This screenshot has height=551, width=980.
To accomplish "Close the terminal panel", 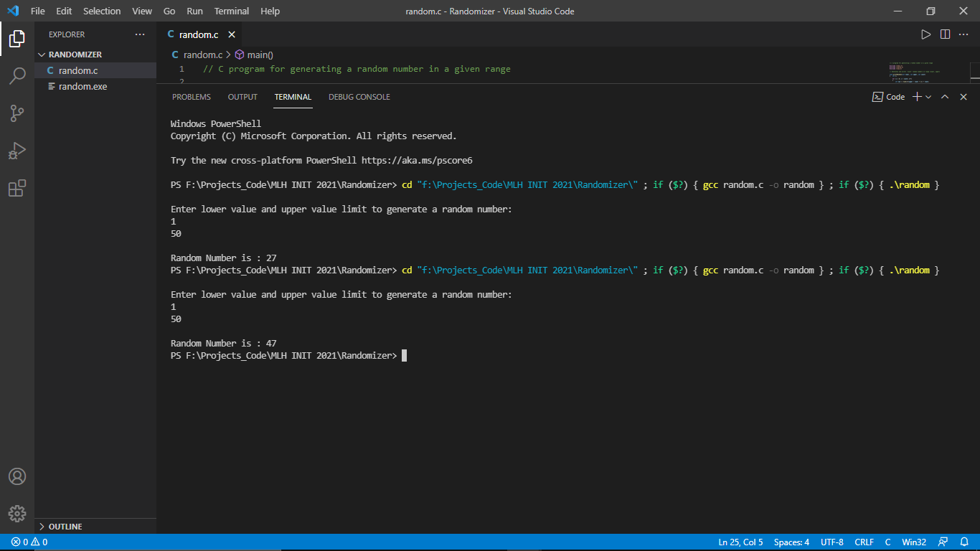I will pos(963,97).
